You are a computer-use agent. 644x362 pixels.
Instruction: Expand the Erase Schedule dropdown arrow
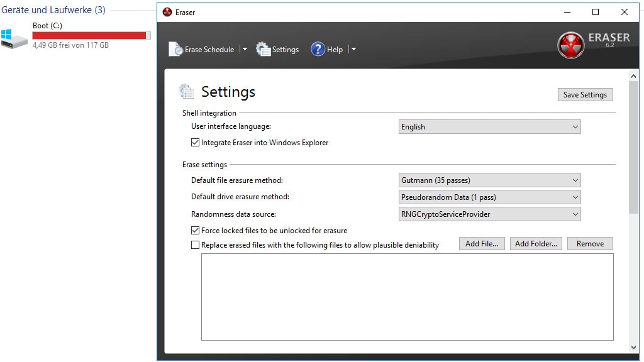[x=245, y=49]
